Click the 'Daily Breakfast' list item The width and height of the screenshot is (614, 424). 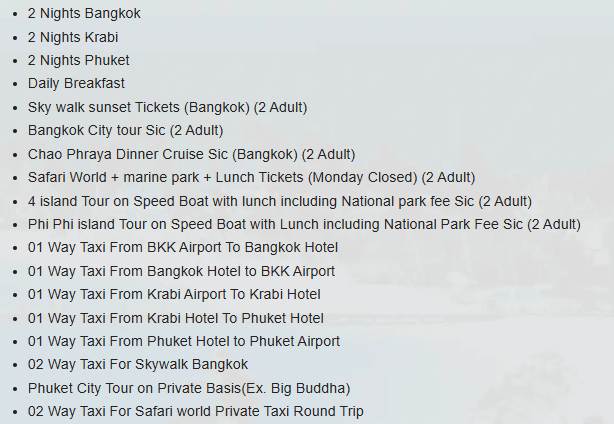click(76, 83)
